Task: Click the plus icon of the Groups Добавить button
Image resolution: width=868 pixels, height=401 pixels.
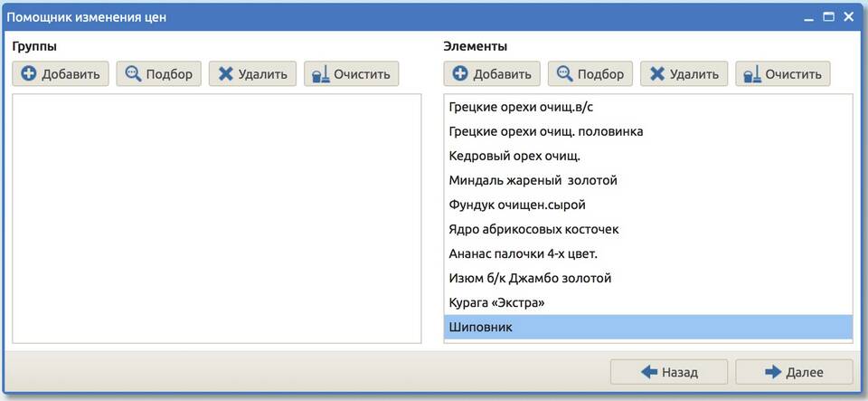Action: tap(29, 73)
